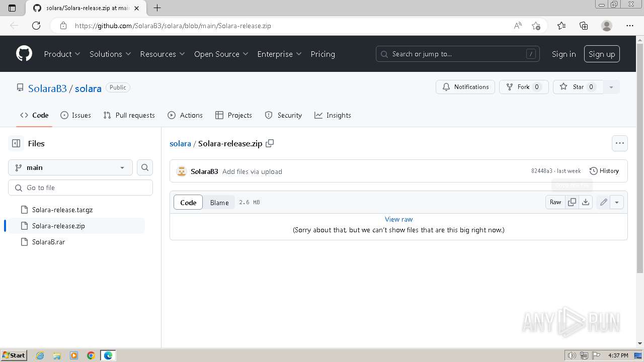Click the SolaraB3 commit author avatar

coord(182,171)
